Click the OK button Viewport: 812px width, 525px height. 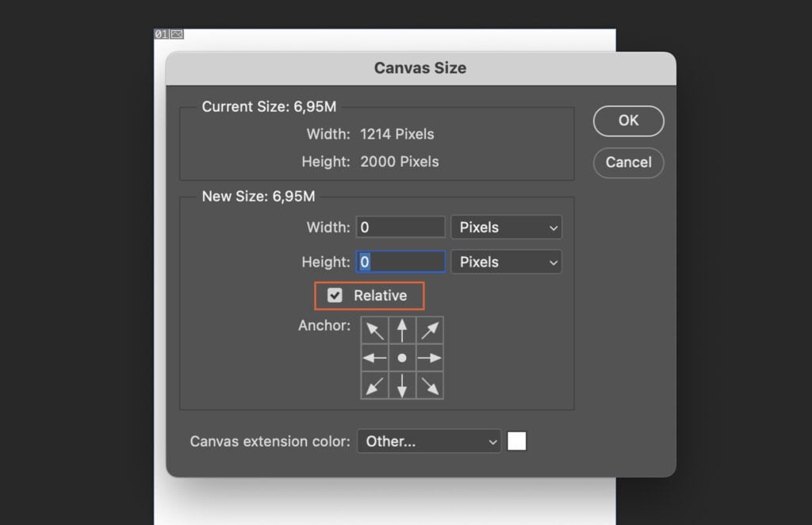[x=628, y=121]
